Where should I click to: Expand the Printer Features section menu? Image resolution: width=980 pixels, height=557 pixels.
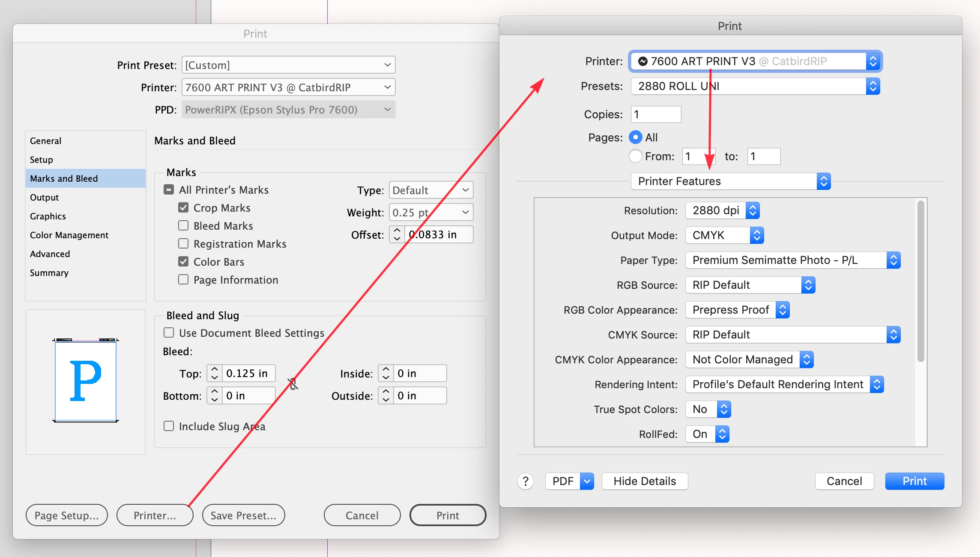pyautogui.click(x=730, y=181)
